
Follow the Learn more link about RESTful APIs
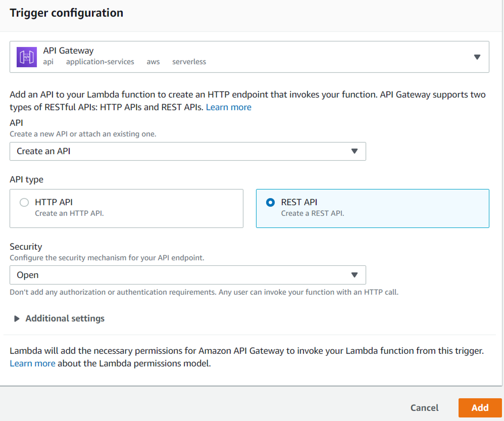tap(229, 107)
